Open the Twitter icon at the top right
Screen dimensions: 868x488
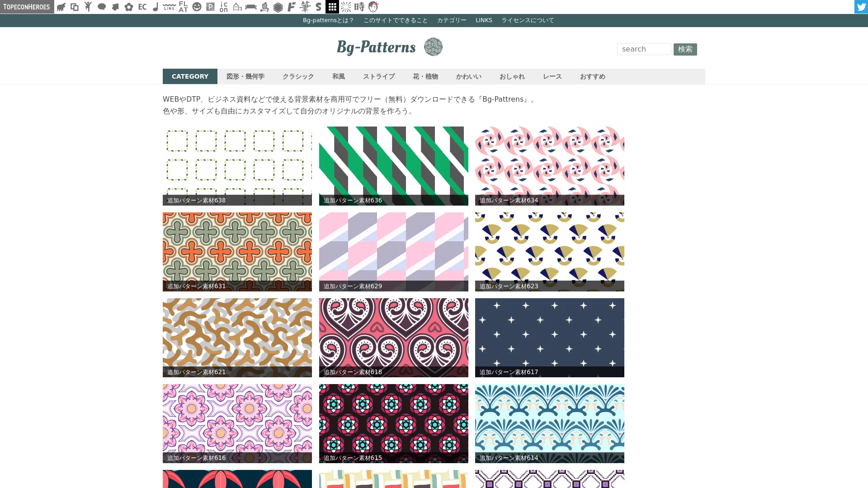pyautogui.click(x=861, y=7)
